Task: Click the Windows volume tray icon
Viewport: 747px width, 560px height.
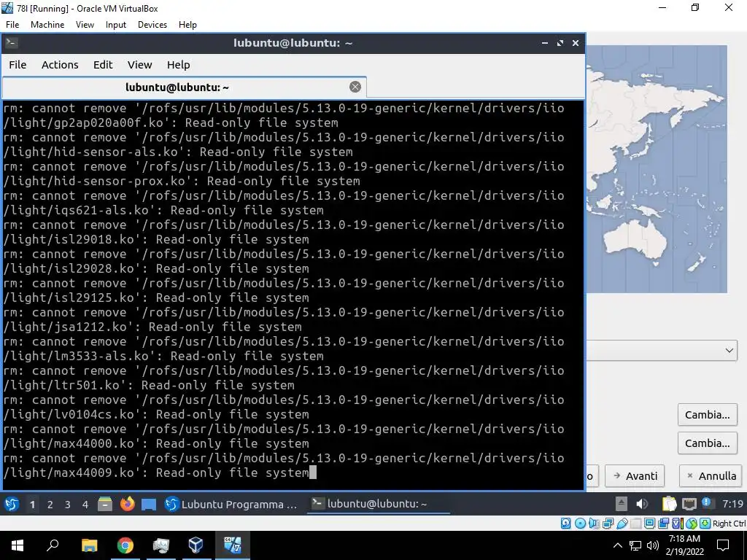Action: (653, 545)
